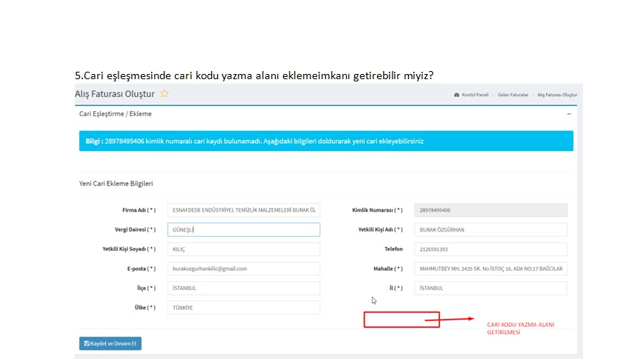Click the blue Bilgi notification banner
Viewport: 643px width, 364px height.
point(326,141)
